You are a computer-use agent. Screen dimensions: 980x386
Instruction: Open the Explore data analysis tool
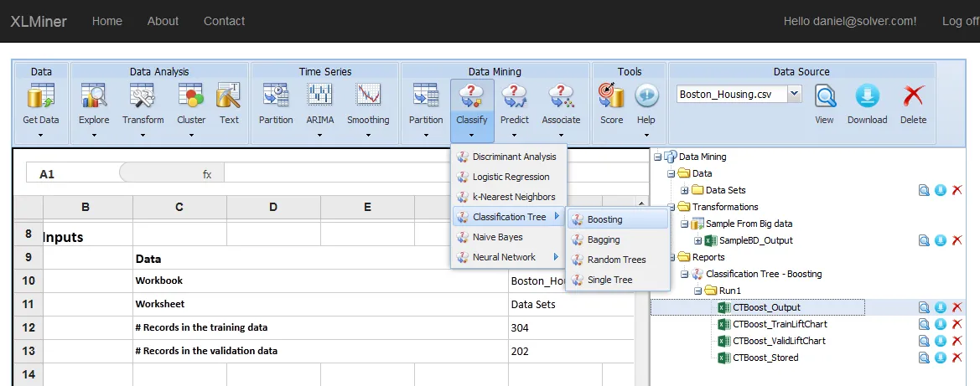(94, 103)
